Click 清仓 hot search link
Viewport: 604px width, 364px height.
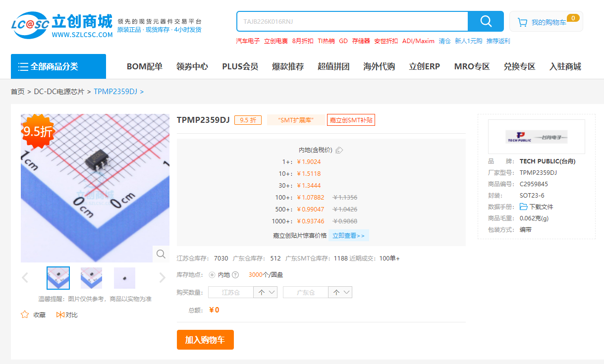coord(444,41)
